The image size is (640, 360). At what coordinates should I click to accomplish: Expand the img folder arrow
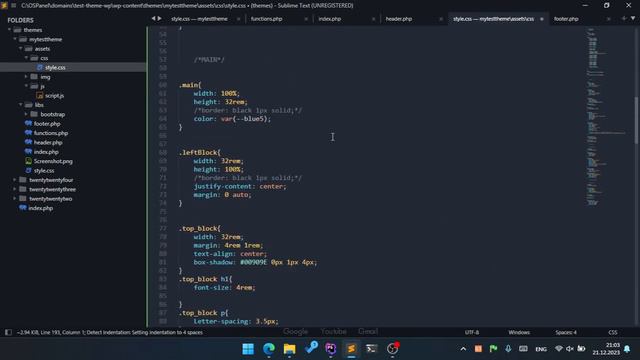pyautogui.click(x=26, y=77)
